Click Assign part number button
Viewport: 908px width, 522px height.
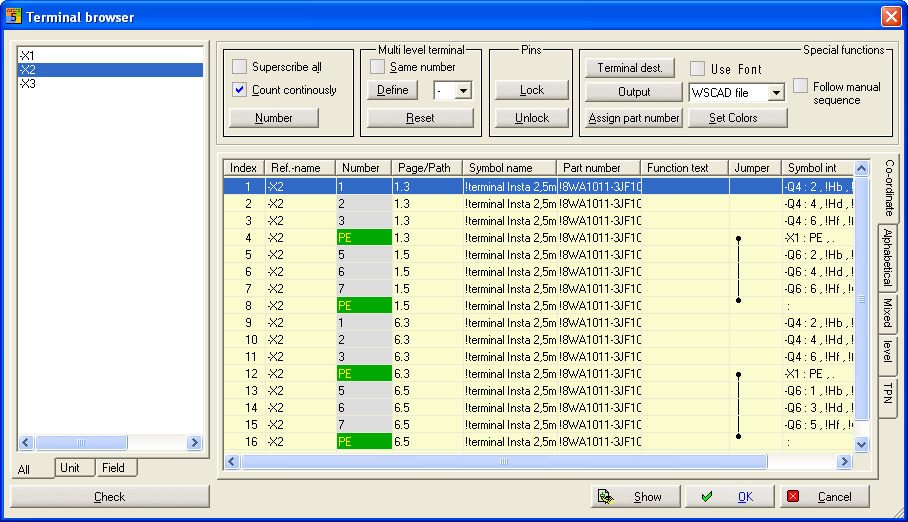[x=634, y=118]
